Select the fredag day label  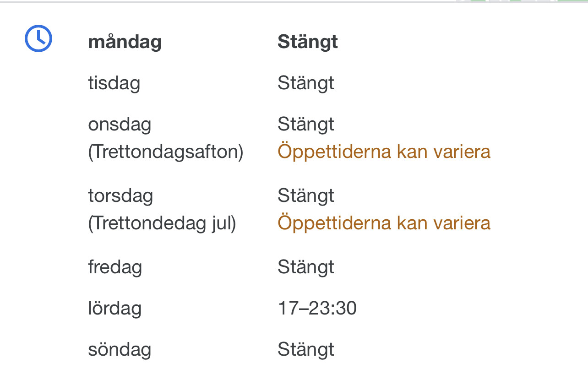(x=115, y=267)
